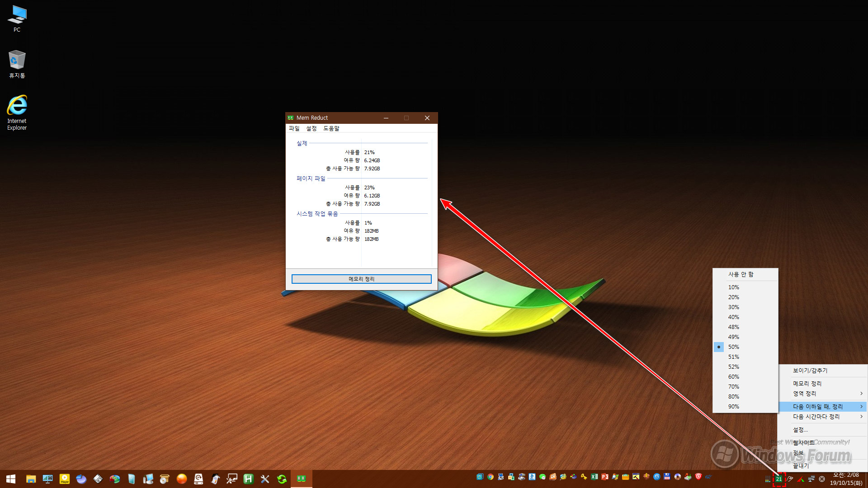Launch Internet Explorer from the desktop
Screen dimensions: 868x488
[x=17, y=113]
